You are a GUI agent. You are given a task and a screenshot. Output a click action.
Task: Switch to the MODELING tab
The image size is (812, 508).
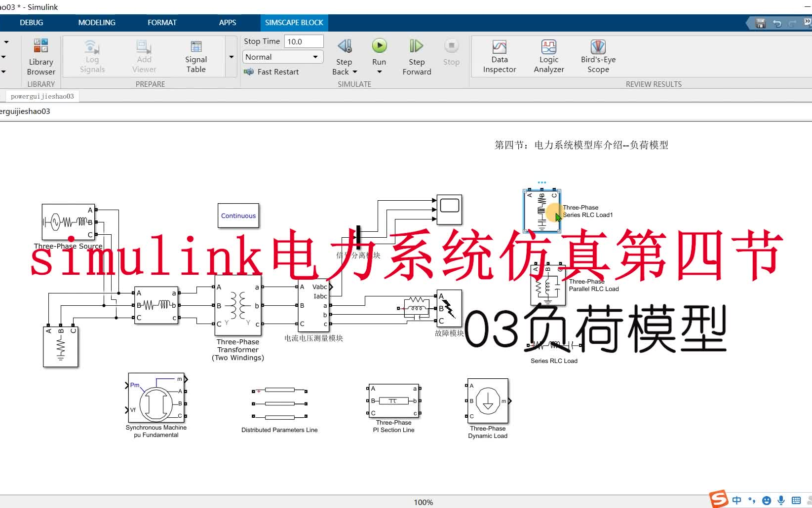tap(97, 23)
